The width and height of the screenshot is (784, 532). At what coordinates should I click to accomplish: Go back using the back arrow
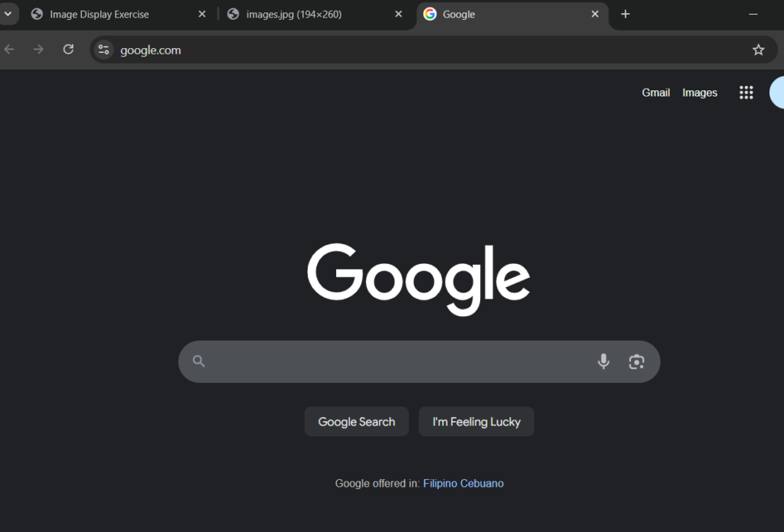click(x=9, y=50)
